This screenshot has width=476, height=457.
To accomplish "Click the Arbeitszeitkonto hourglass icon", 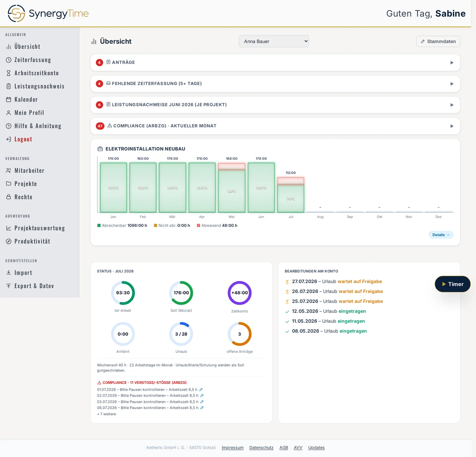I will pos(9,73).
